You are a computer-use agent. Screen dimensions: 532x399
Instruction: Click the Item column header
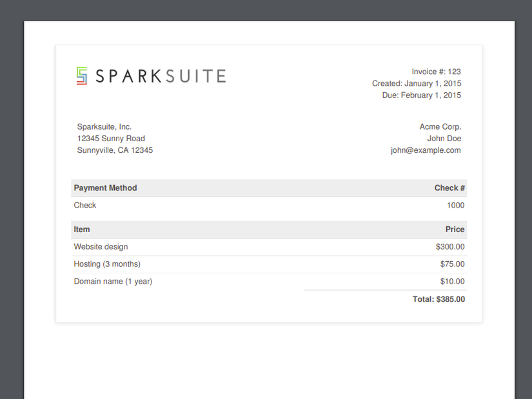[82, 229]
